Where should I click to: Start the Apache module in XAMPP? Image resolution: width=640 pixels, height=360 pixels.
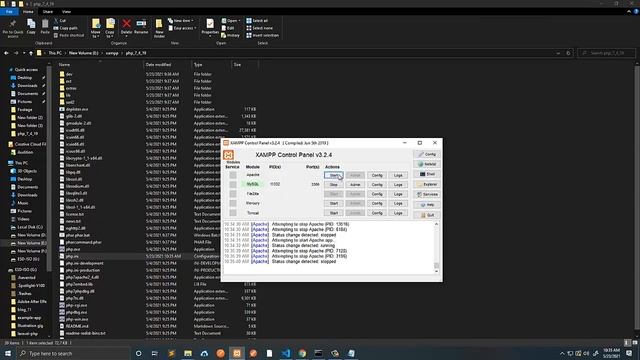[333, 175]
